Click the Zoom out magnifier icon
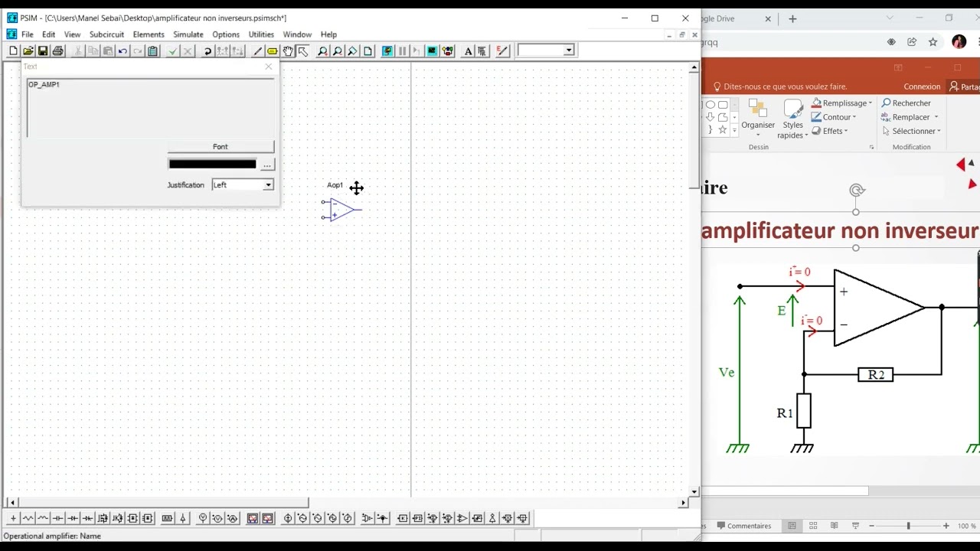Viewport: 980px width, 551px height. [x=338, y=51]
